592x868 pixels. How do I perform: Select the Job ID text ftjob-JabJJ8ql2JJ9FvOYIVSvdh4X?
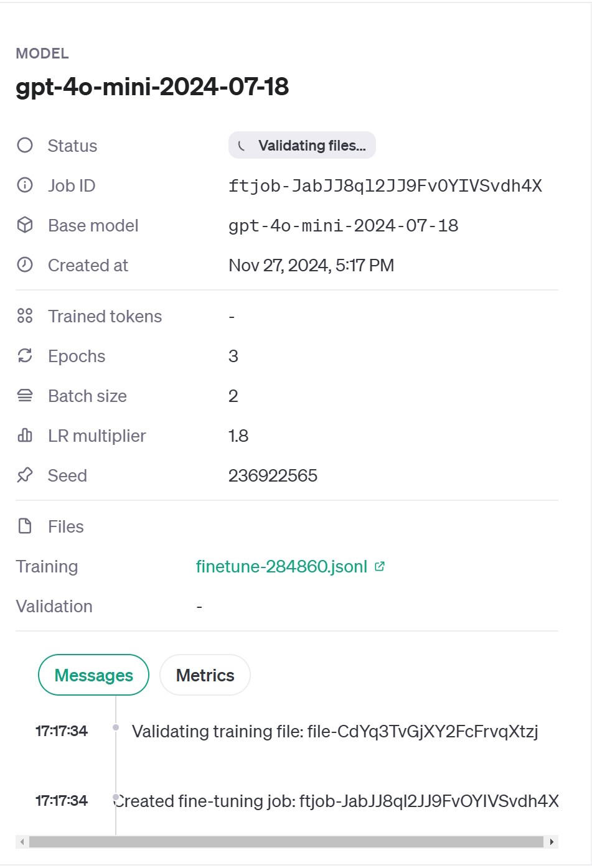pos(385,185)
